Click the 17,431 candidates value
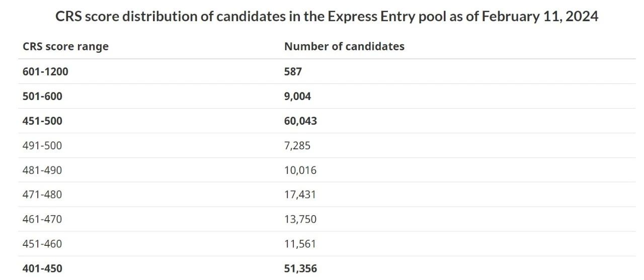The image size is (644, 280). [300, 195]
